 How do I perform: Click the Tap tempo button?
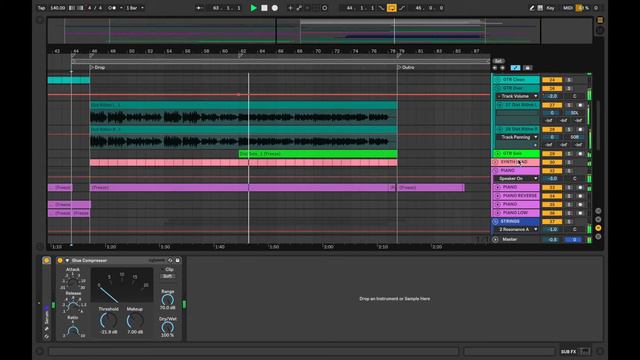tap(41, 8)
